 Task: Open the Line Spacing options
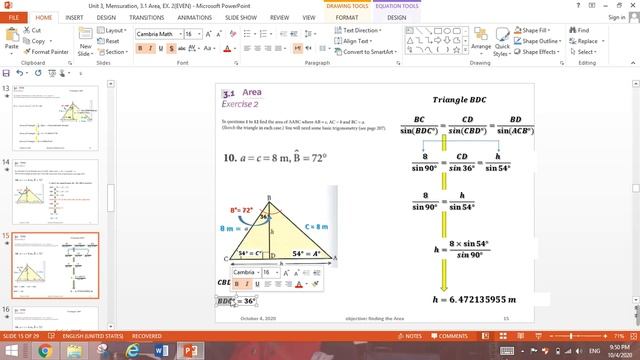(x=310, y=34)
